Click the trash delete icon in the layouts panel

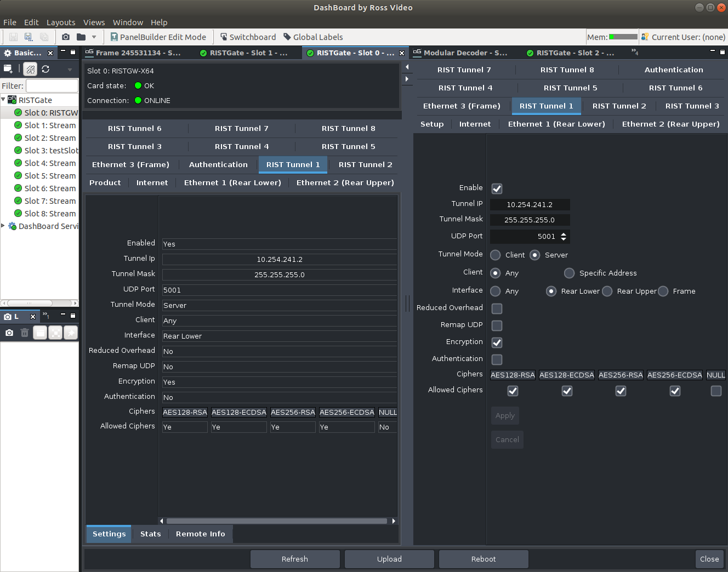(x=25, y=333)
